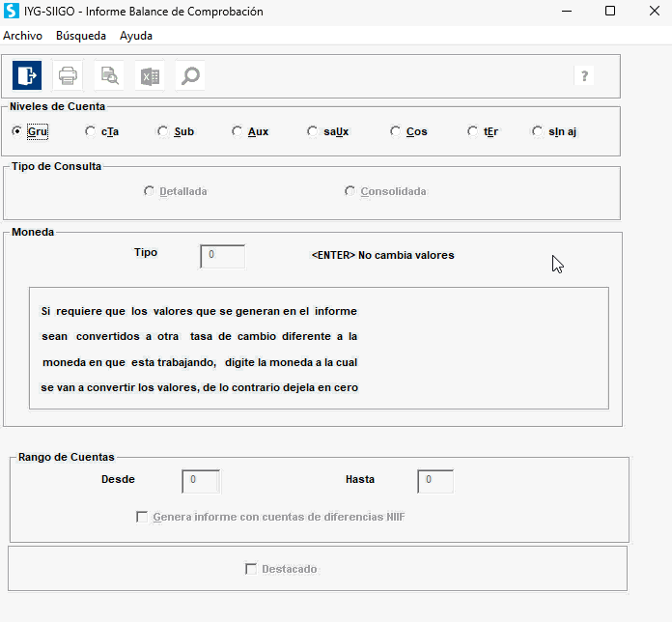The image size is (672, 622).
Task: Click the line 'Si requiere que los valores'
Action: [x=199, y=311]
